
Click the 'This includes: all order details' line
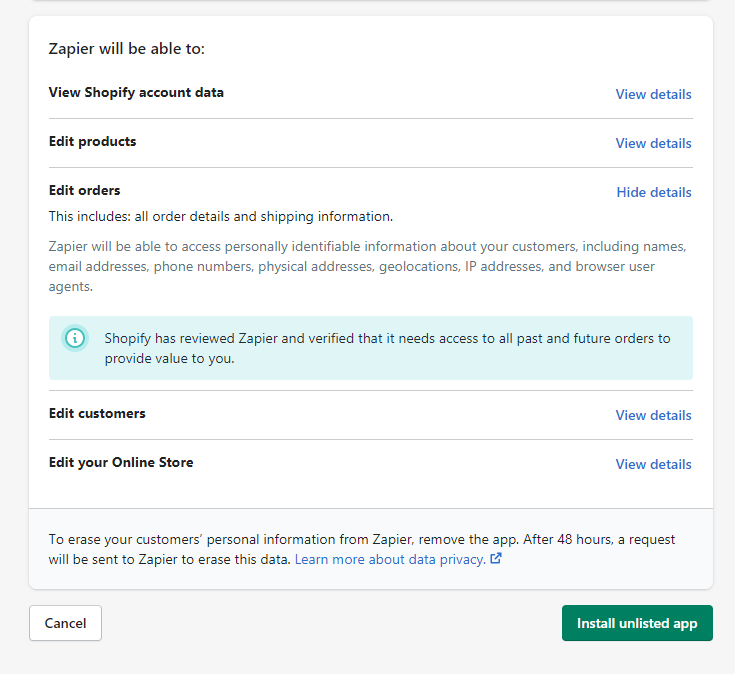(x=221, y=217)
